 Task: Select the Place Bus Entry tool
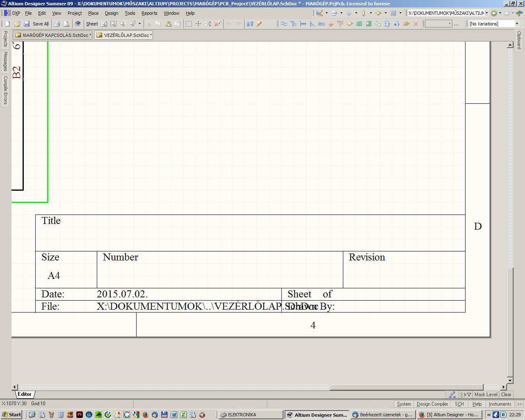[x=312, y=24]
